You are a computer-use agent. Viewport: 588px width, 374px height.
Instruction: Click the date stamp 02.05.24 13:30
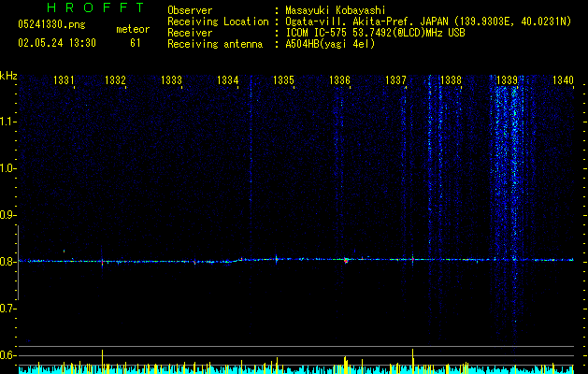57,43
